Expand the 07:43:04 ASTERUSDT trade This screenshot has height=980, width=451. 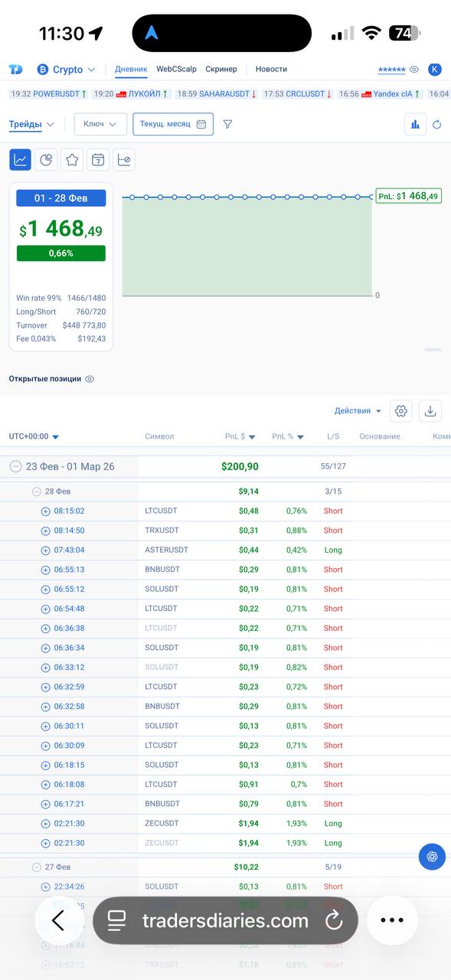(x=45, y=550)
